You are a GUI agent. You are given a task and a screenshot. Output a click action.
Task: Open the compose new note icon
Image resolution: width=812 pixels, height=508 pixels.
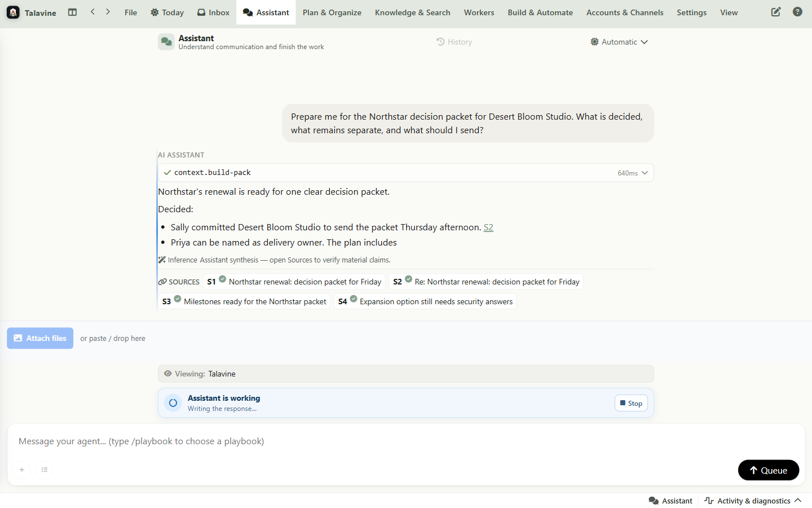pyautogui.click(x=776, y=12)
